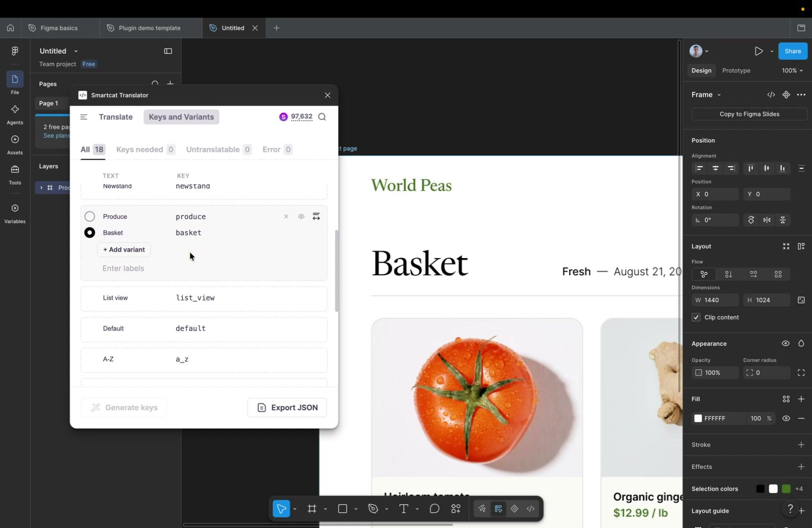
Task: Open Smartcat plugin hamburger menu
Action: [x=84, y=117]
